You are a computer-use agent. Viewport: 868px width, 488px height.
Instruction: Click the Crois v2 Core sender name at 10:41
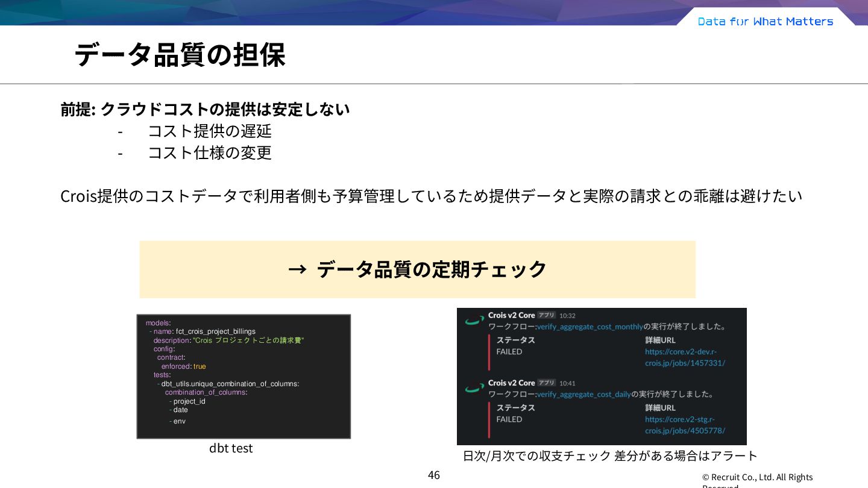click(512, 383)
